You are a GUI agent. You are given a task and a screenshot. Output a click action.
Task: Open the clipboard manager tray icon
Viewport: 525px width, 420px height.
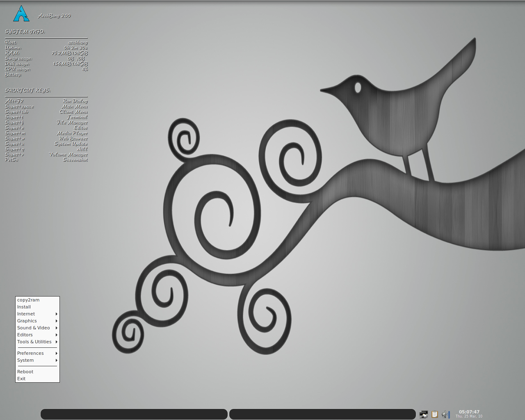click(435, 414)
